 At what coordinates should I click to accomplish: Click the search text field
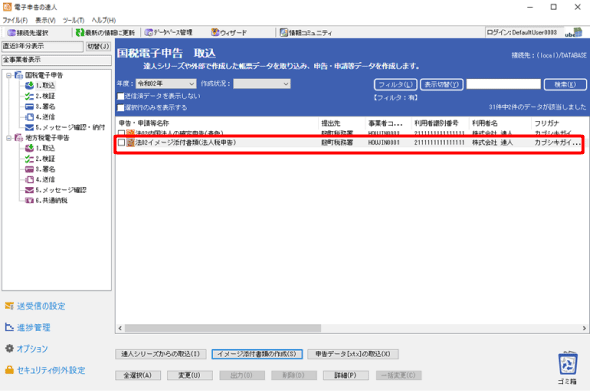[x=503, y=84]
